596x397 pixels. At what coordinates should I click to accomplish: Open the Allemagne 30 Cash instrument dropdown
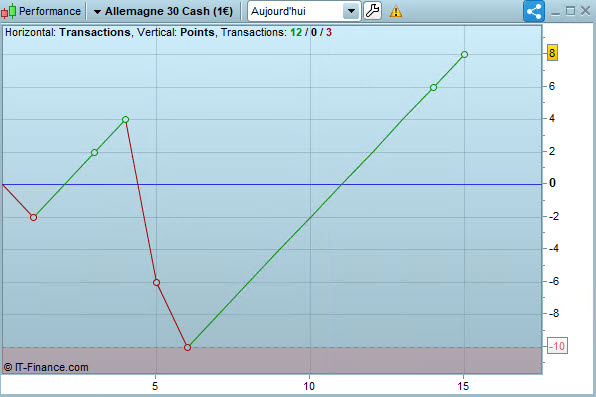(163, 11)
